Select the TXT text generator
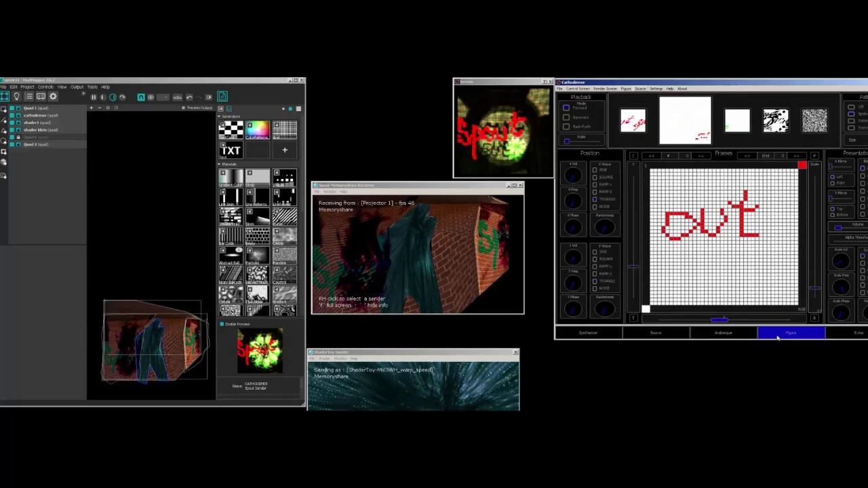The width and height of the screenshot is (868, 488). point(231,150)
